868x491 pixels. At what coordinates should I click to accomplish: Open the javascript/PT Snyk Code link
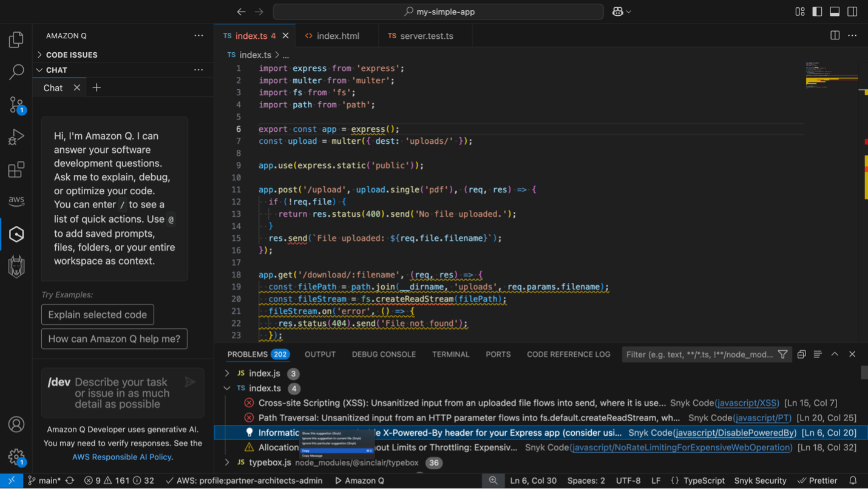point(762,418)
